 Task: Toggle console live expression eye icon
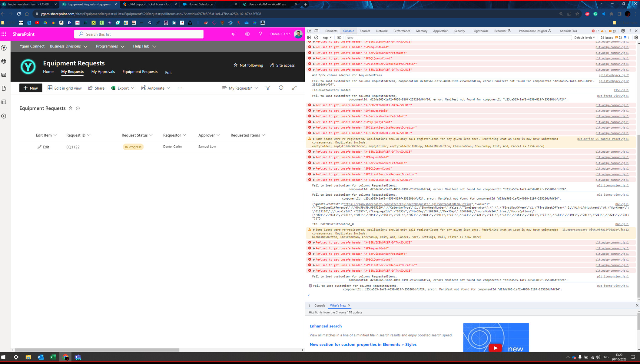[339, 38]
